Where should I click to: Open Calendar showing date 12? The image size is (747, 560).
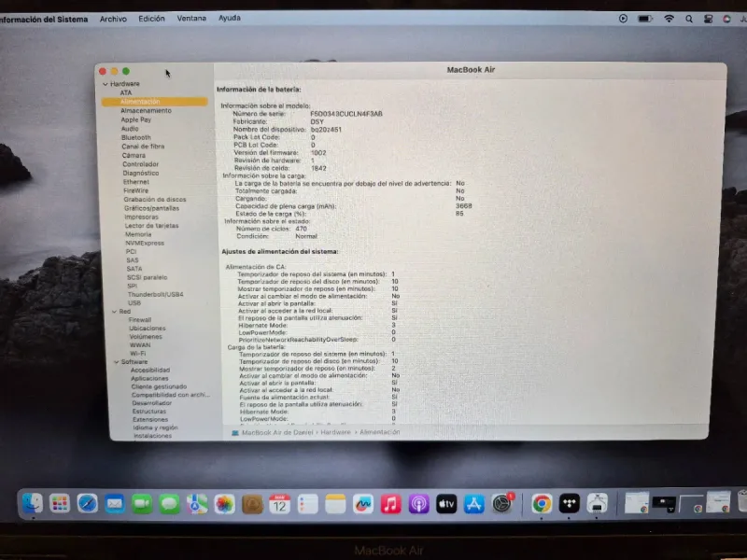coord(279,504)
